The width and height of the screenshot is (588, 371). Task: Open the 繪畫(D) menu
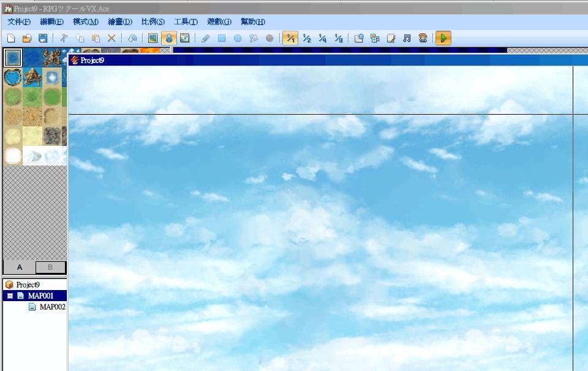120,22
